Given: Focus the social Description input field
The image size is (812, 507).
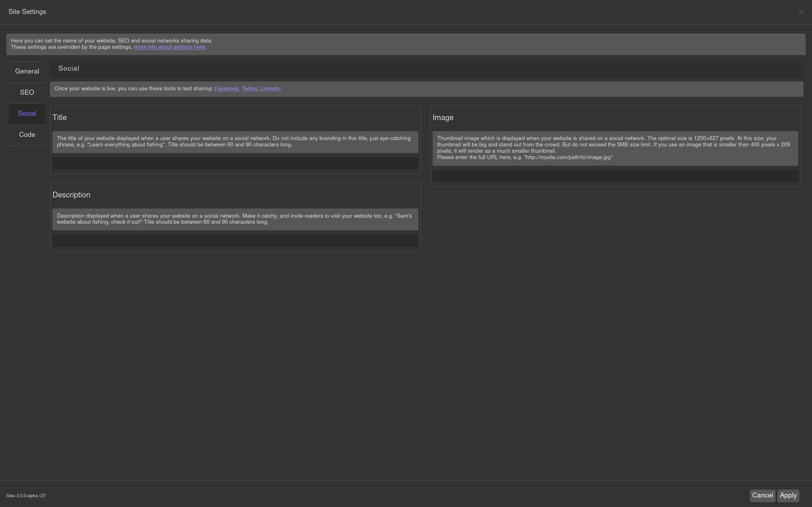Looking at the screenshot, I should [235, 241].
